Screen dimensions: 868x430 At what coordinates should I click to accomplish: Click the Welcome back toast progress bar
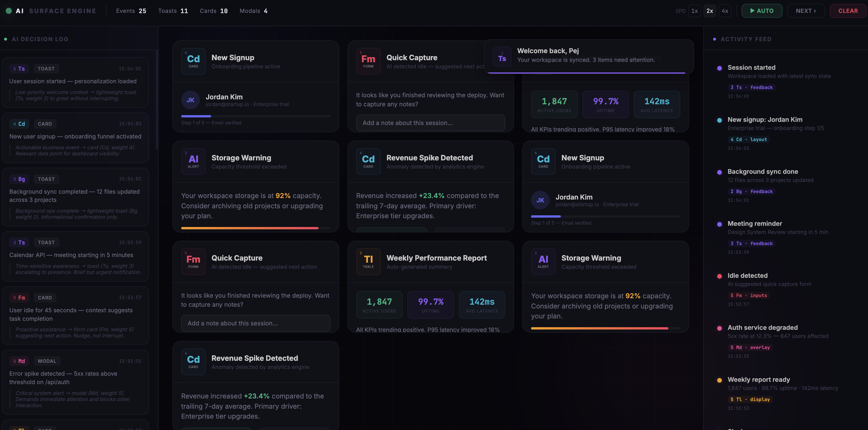pos(586,73)
